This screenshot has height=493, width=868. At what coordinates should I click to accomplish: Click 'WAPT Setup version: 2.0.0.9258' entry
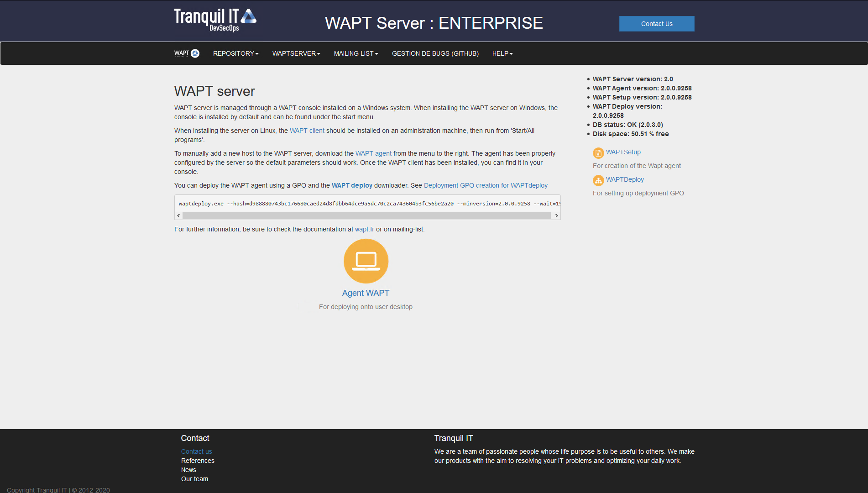642,97
